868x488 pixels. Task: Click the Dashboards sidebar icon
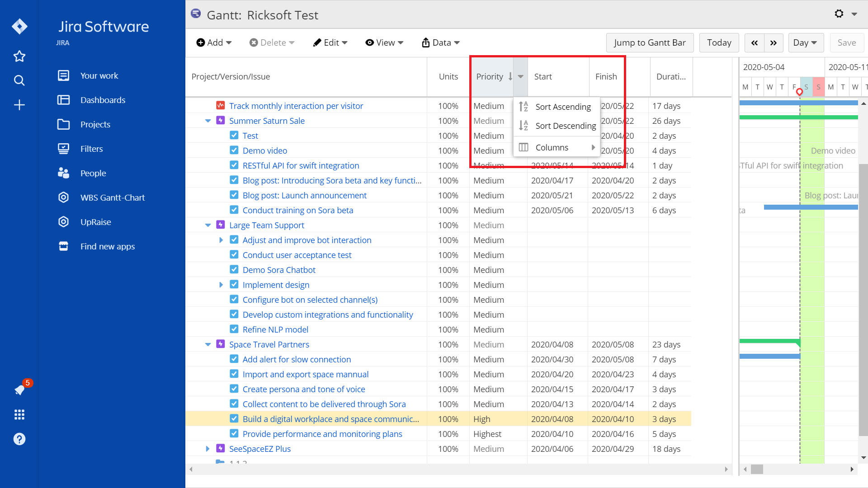[x=64, y=100]
